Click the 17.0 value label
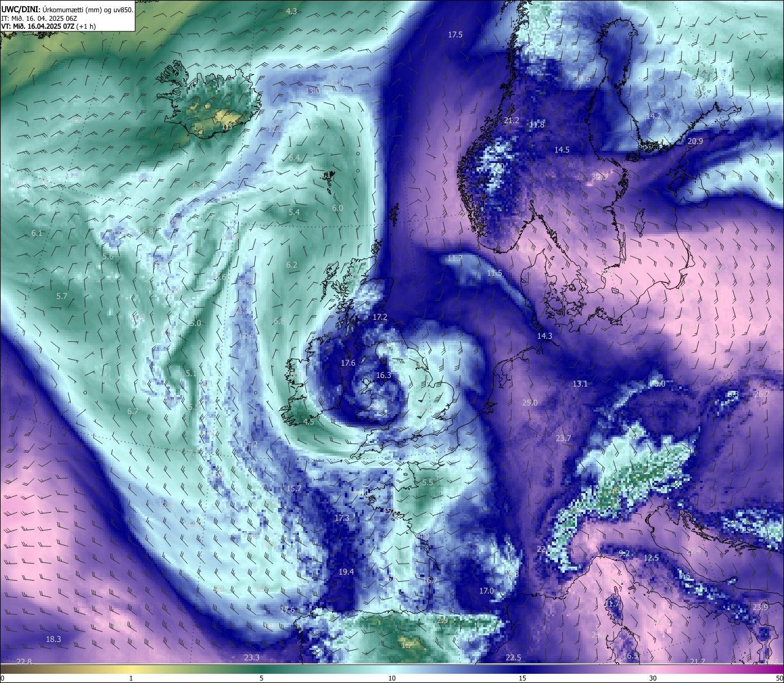Image resolution: width=784 pixels, height=683 pixels. 486,591
